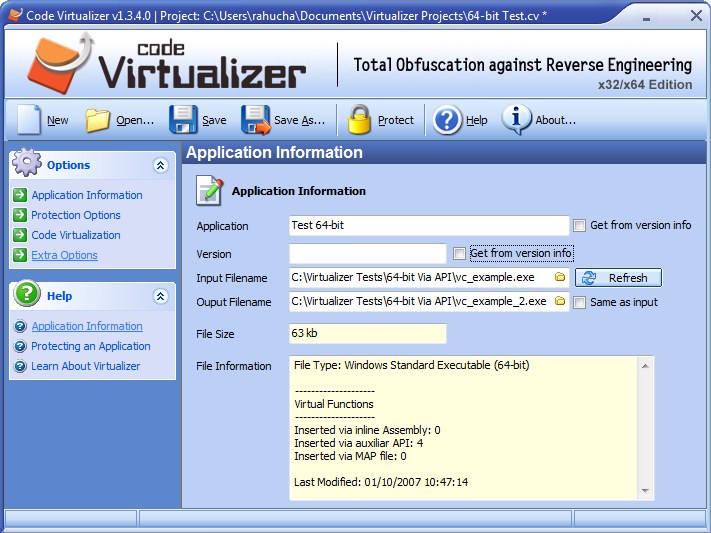Click 'Inserted via auxiliar API: 4' line
The height and width of the screenshot is (533, 711).
[x=359, y=443]
